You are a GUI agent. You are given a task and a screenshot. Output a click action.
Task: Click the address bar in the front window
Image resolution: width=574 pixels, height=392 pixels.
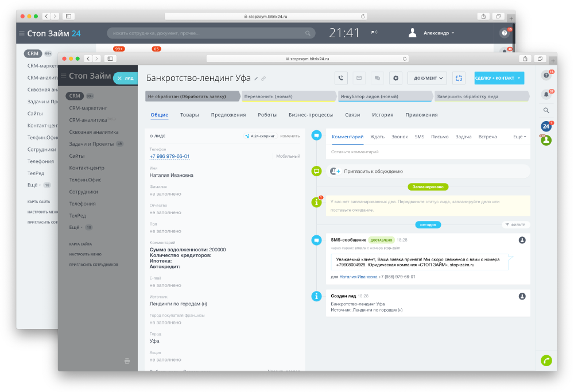308,59
